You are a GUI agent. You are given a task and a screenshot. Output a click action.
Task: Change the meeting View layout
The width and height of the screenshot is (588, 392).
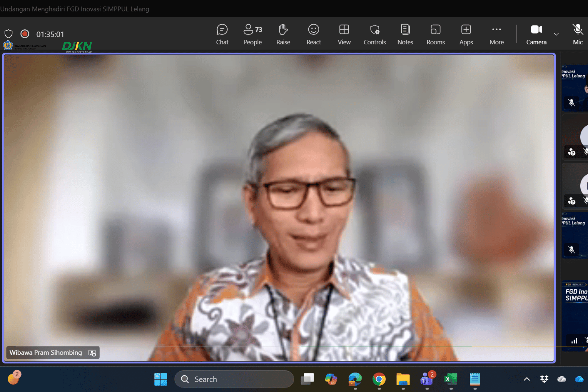[x=344, y=34]
